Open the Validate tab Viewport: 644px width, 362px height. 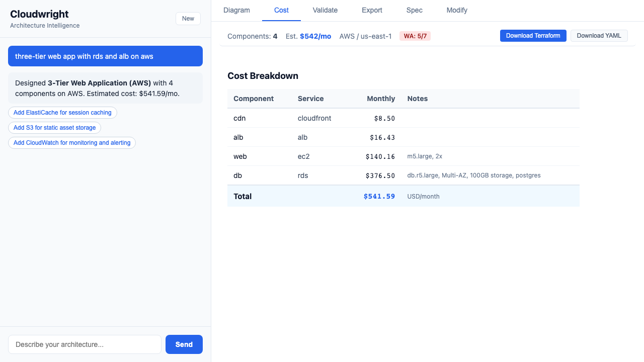[x=325, y=10]
